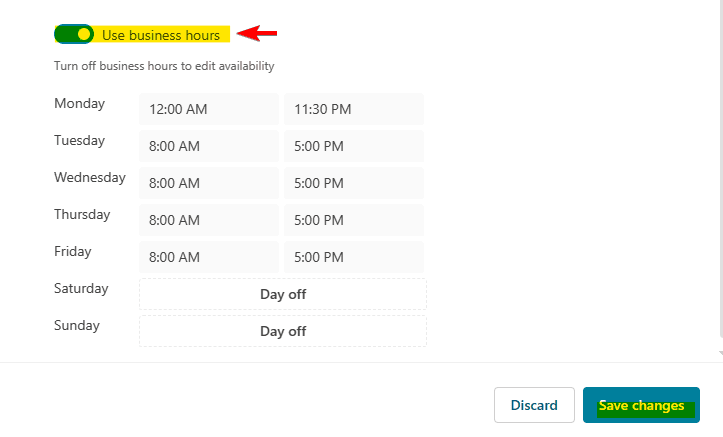Screen dimensions: 723x437
Task: Click Saturday Day off box
Action: (x=283, y=294)
